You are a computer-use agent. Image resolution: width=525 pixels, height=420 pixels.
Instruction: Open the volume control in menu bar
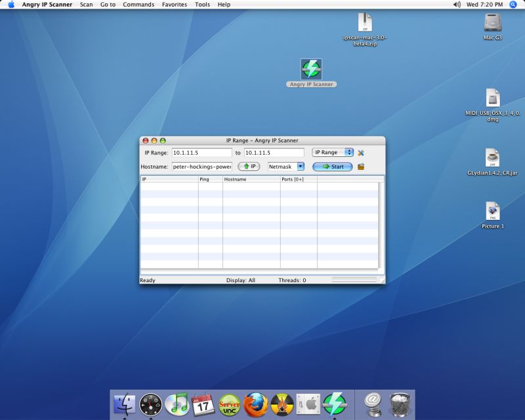click(x=457, y=5)
